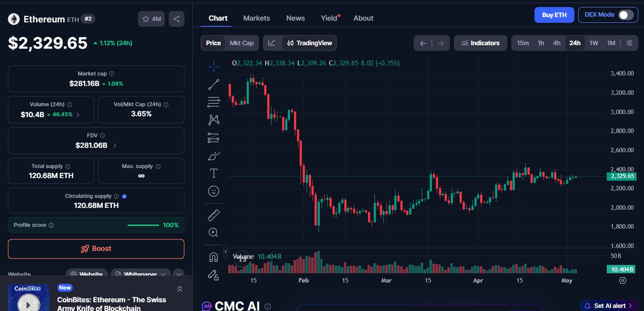This screenshot has width=644, height=311.
Task: Open the News tab
Action: click(x=295, y=18)
